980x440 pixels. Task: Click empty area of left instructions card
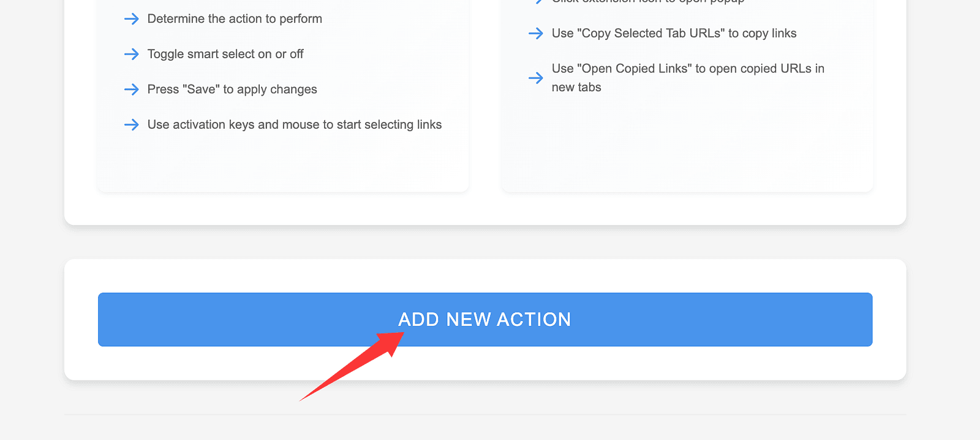coord(282,162)
